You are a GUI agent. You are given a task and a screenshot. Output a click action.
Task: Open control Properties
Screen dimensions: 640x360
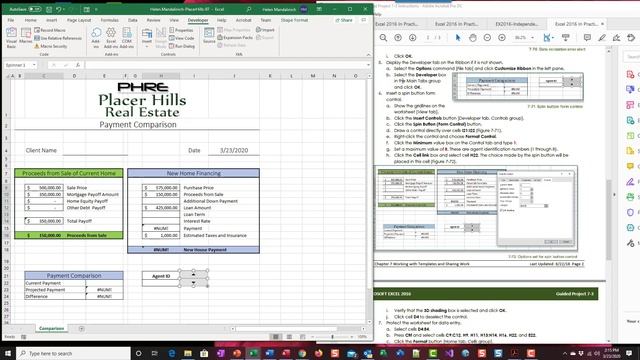pyautogui.click(x=181, y=30)
